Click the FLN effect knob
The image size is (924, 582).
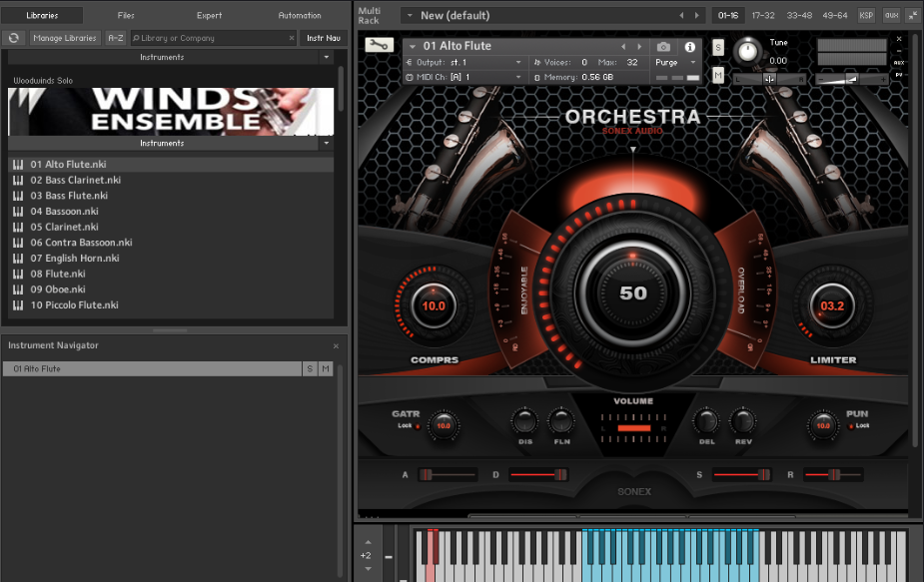[561, 420]
